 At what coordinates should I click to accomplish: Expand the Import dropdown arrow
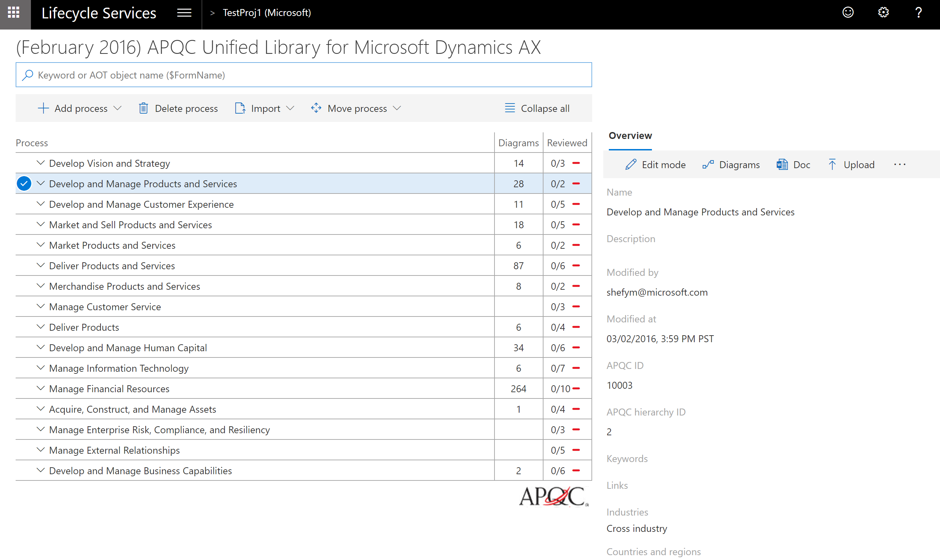click(x=289, y=108)
